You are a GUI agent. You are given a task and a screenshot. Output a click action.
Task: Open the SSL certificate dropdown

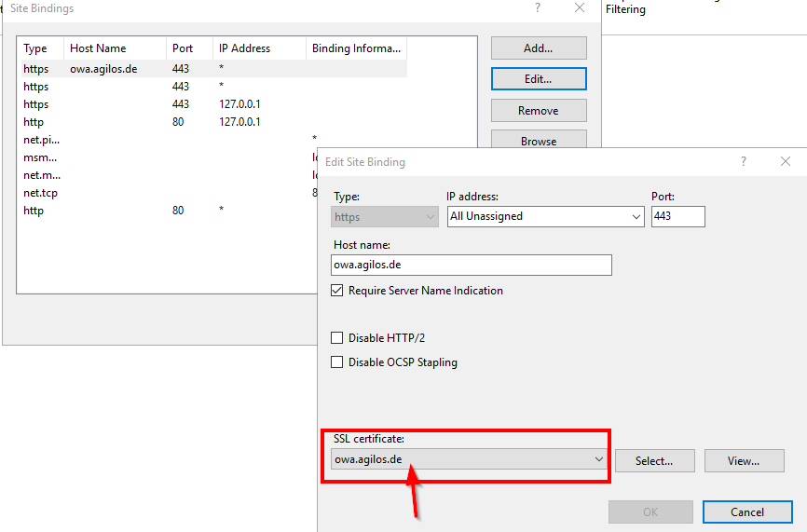click(x=469, y=459)
